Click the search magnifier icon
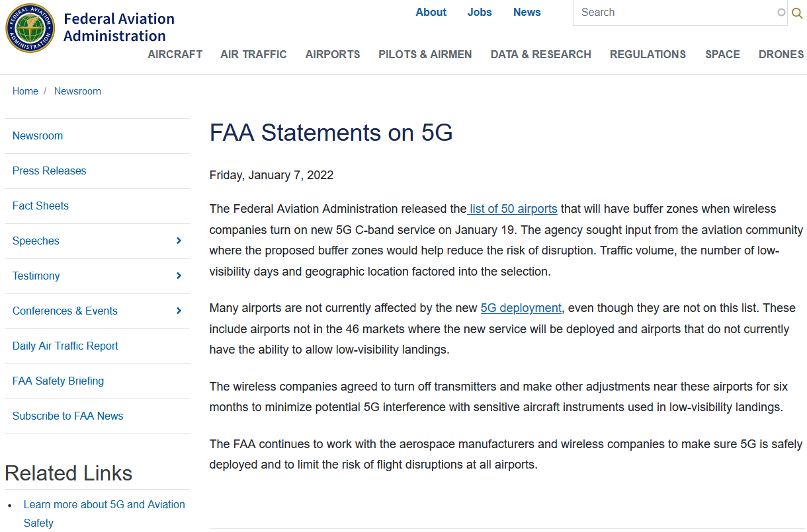This screenshot has width=807, height=532. click(797, 13)
